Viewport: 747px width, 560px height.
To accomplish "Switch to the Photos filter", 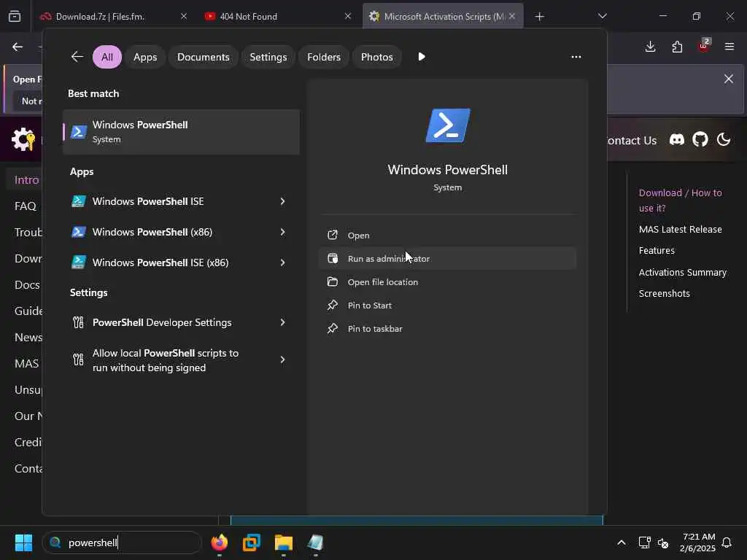I will [377, 57].
